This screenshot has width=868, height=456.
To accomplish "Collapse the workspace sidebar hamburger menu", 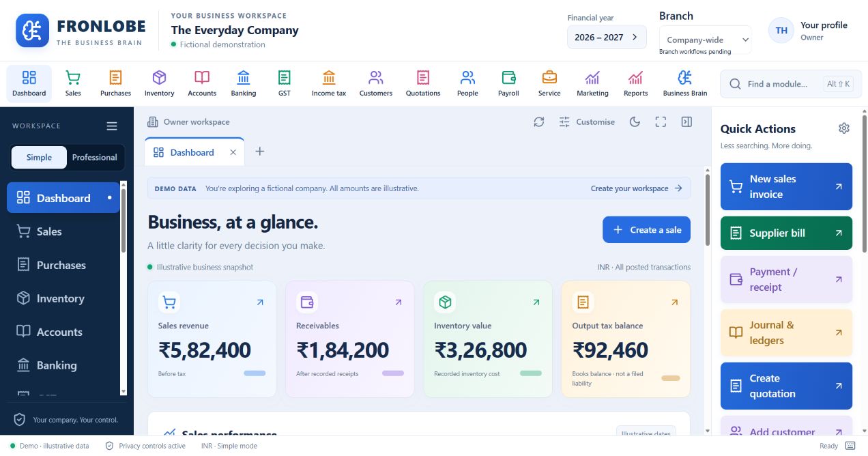I will pos(112,126).
